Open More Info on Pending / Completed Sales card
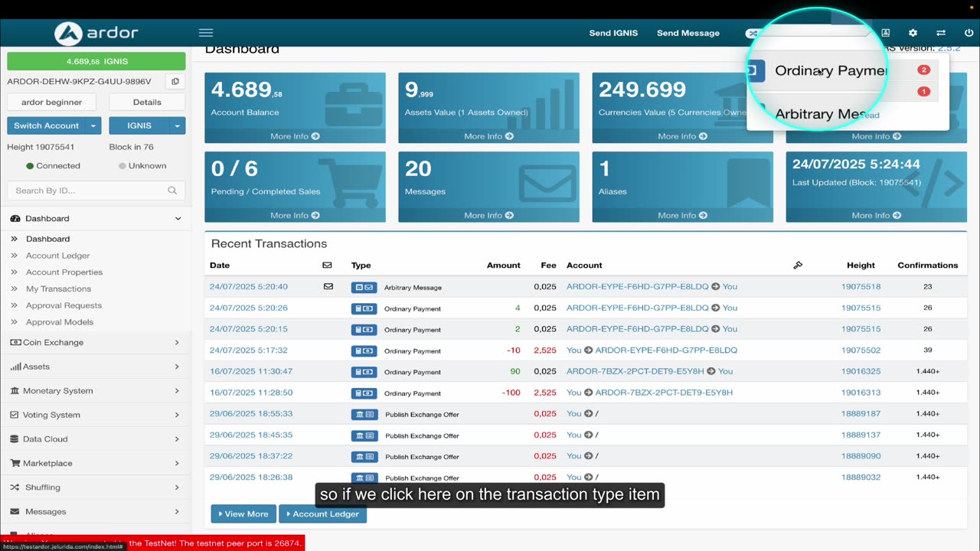 click(295, 215)
